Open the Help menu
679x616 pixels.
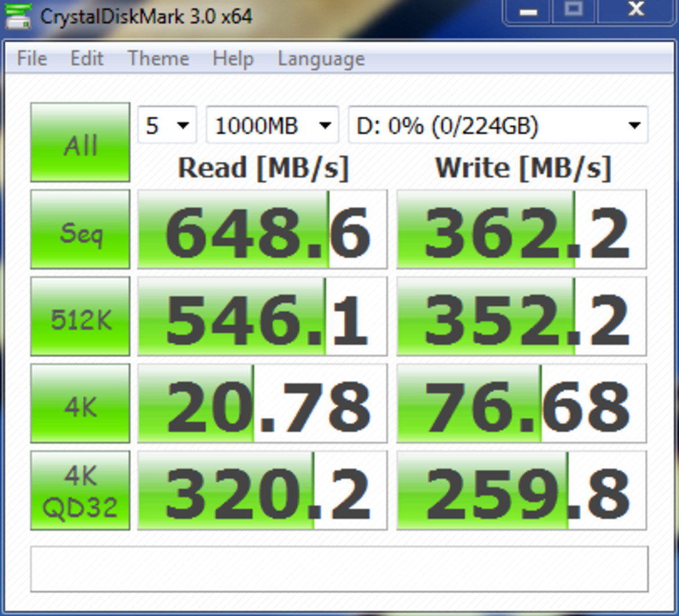click(x=233, y=58)
